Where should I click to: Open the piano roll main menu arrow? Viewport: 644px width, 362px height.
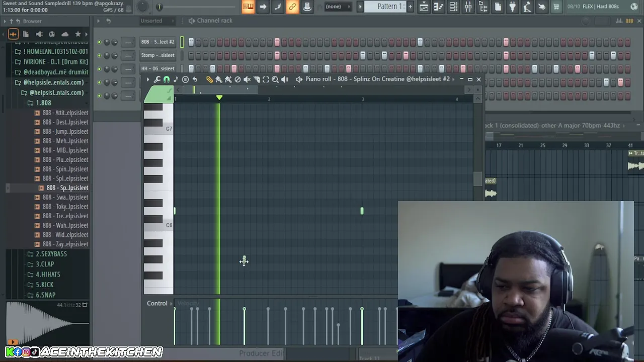click(x=147, y=79)
